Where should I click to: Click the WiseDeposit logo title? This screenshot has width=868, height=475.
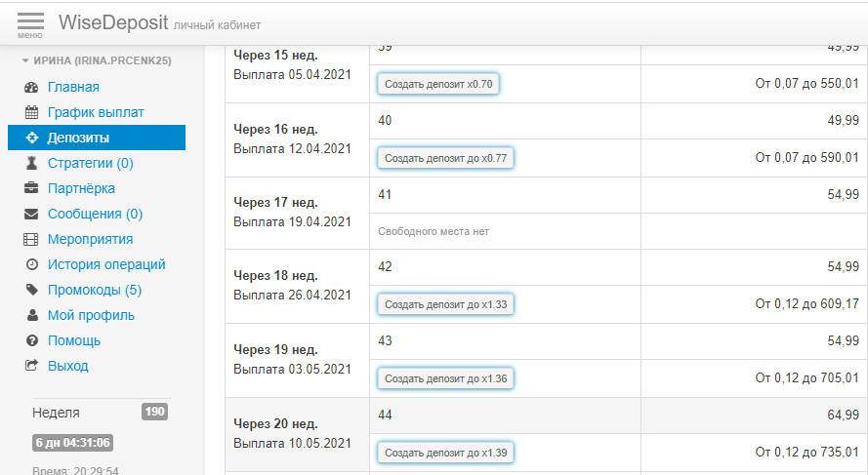pyautogui.click(x=112, y=22)
